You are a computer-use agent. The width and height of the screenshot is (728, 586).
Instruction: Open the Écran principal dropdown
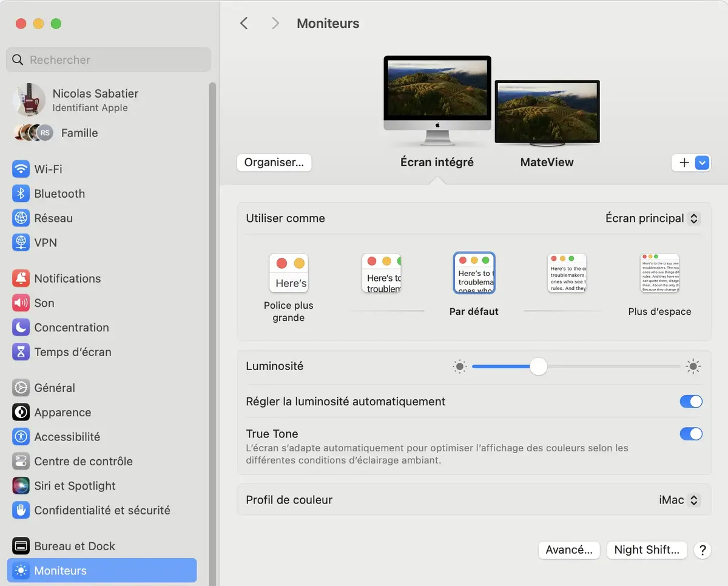tap(652, 218)
